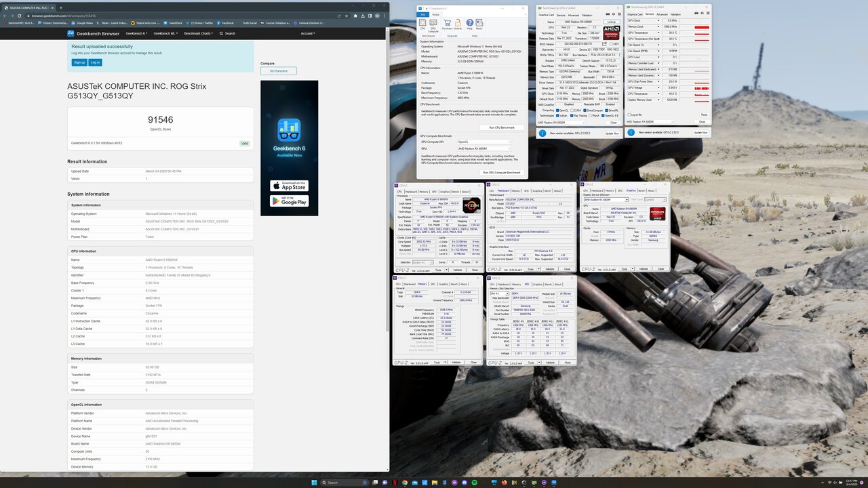Open the Help question mark icon

coord(470,23)
